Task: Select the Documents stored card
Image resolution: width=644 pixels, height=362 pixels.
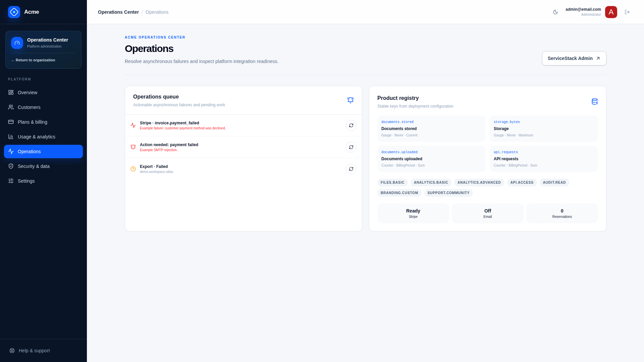Action: pyautogui.click(x=431, y=129)
